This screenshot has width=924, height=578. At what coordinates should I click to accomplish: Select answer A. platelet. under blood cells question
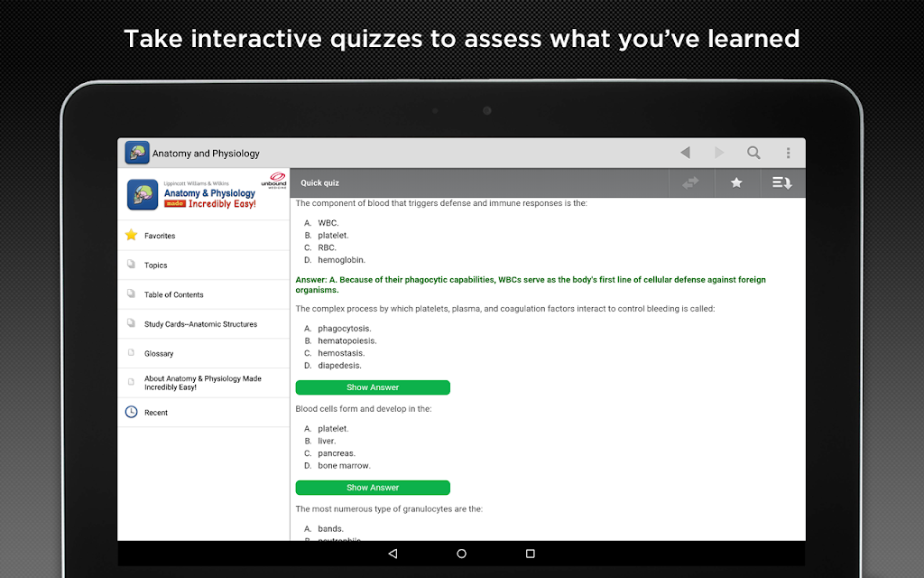click(327, 429)
